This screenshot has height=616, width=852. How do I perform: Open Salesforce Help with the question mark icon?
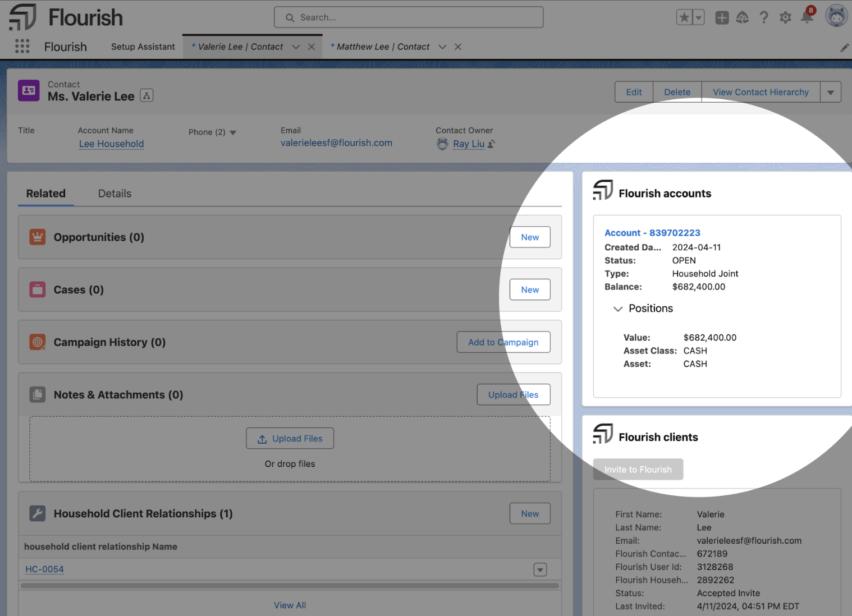[764, 17]
